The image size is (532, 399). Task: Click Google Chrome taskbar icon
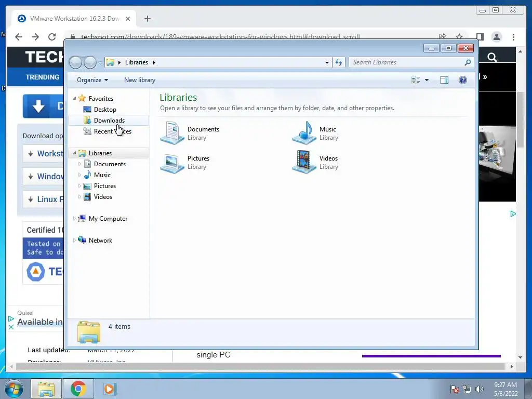(x=78, y=389)
